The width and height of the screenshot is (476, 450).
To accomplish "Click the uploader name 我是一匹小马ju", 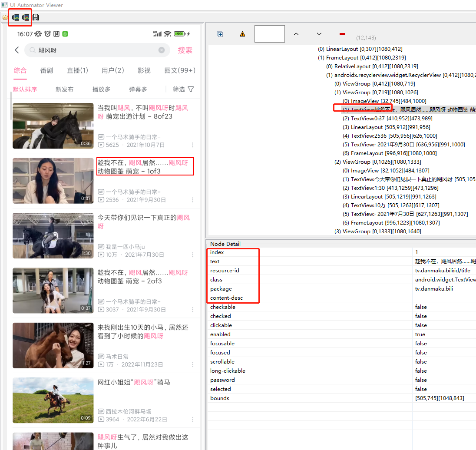I will 125,247.
